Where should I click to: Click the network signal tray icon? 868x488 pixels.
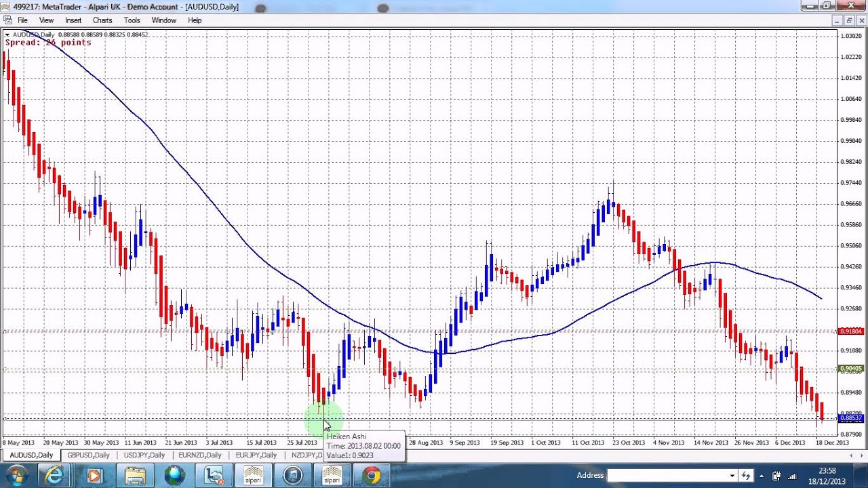pyautogui.click(x=791, y=476)
